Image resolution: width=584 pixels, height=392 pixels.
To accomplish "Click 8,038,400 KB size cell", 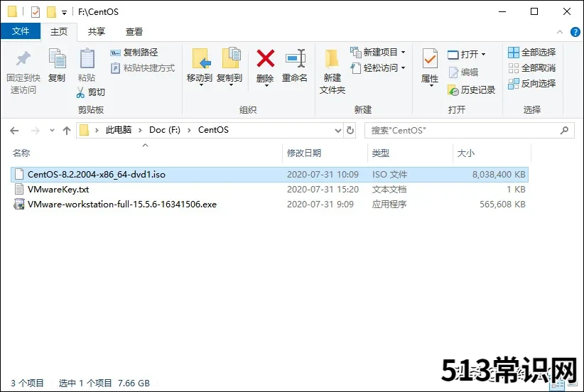I will (x=499, y=175).
